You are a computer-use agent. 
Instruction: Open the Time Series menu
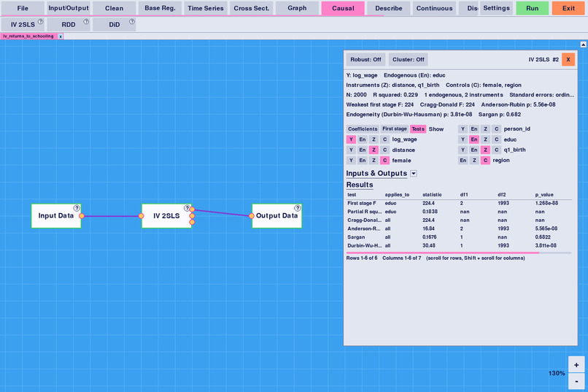click(206, 8)
